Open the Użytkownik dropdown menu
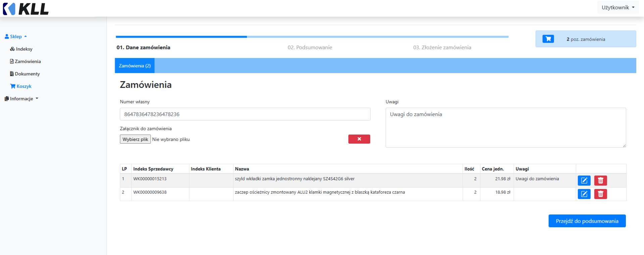 point(618,7)
